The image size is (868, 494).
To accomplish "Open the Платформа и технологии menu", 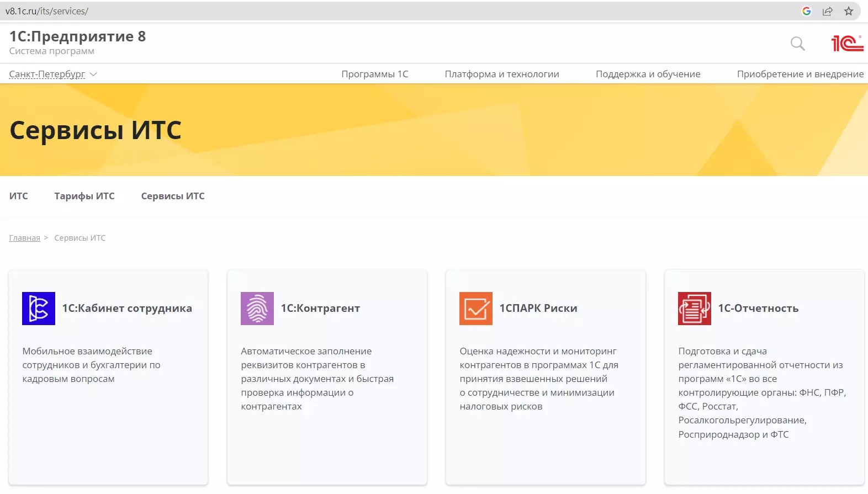I will [x=502, y=74].
